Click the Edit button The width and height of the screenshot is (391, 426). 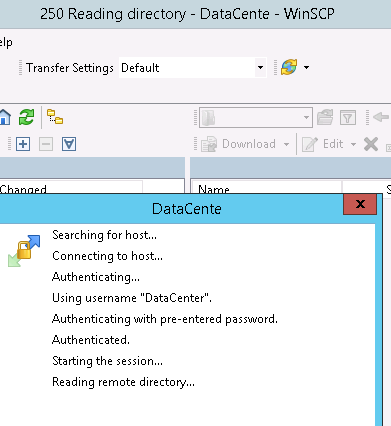323,144
